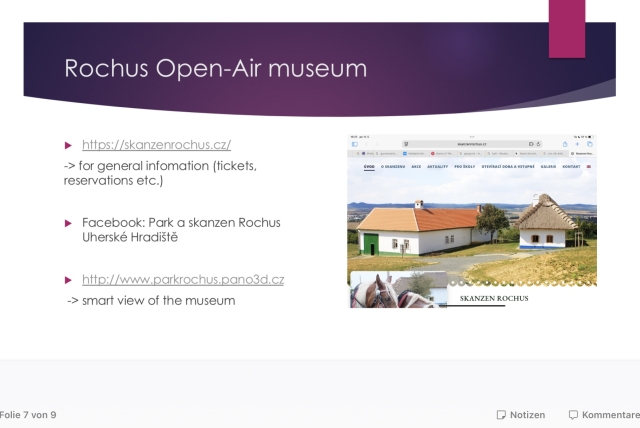Open the skanzenrochus.cz hyperlink

[x=156, y=145]
